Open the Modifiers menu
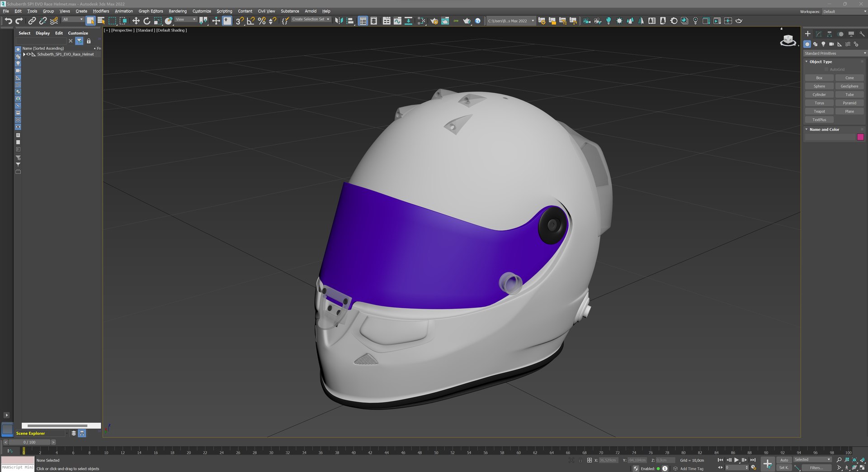This screenshot has width=868, height=472. pos(101,11)
